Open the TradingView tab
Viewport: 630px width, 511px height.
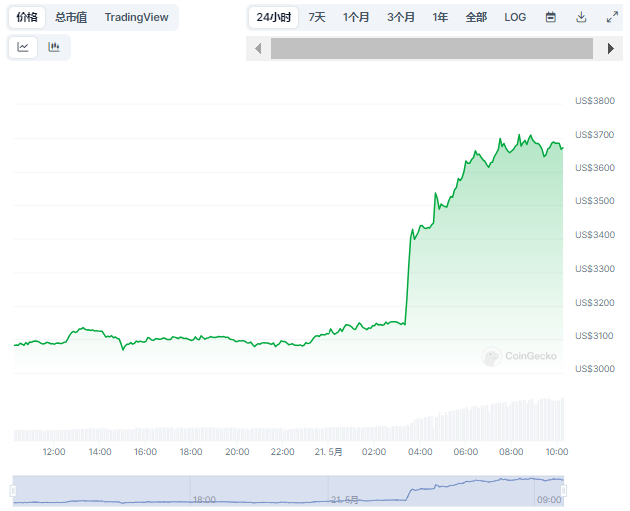pos(137,17)
